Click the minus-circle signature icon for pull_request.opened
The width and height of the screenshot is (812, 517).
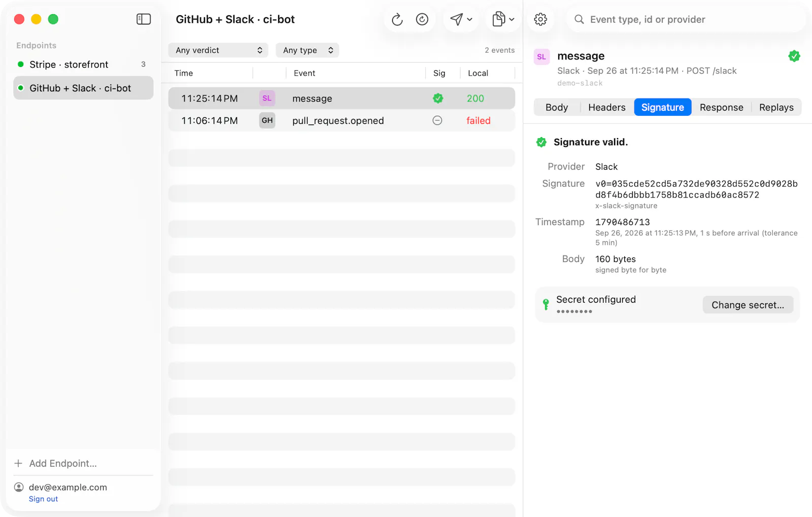coord(437,120)
